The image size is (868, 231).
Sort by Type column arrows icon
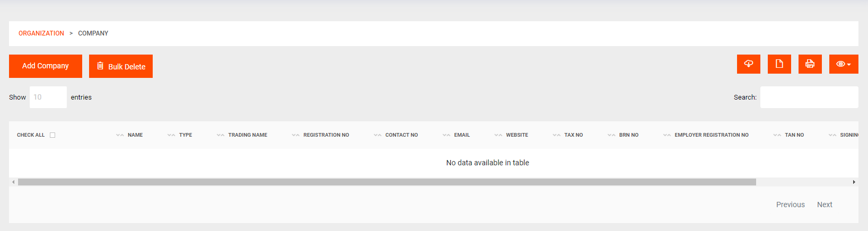[171, 135]
